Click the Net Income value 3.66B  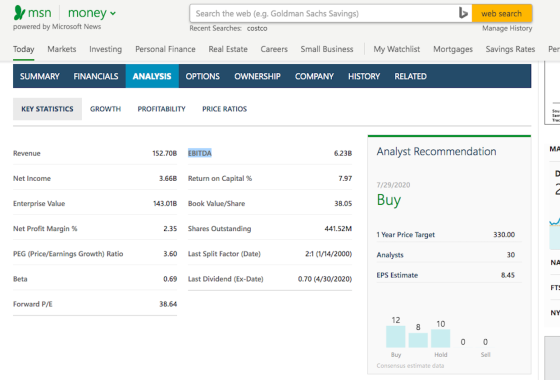point(168,178)
